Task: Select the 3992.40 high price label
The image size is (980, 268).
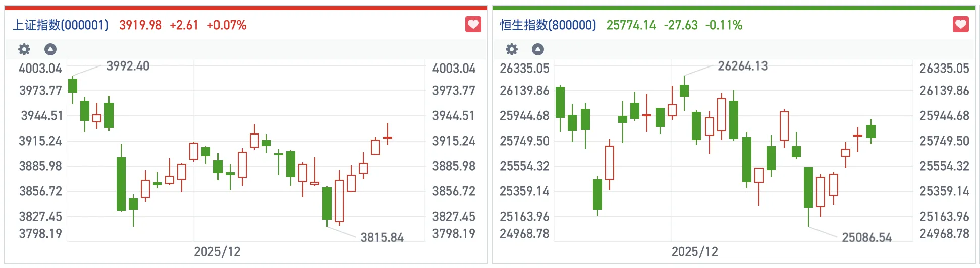Action: [128, 66]
